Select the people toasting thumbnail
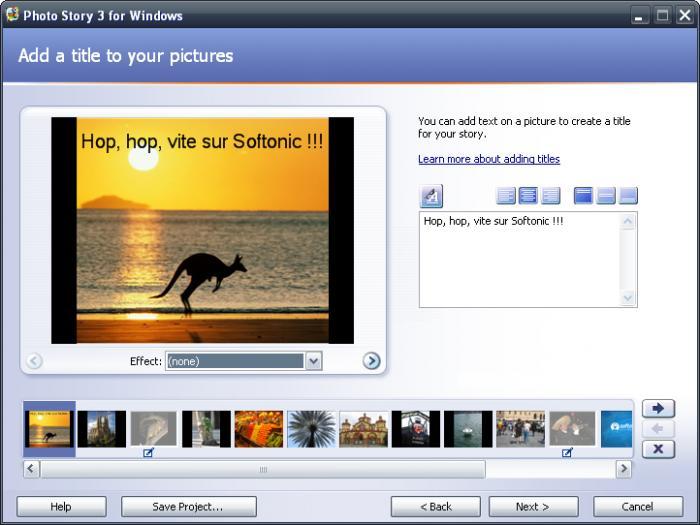This screenshot has width=700, height=525. [x=572, y=429]
